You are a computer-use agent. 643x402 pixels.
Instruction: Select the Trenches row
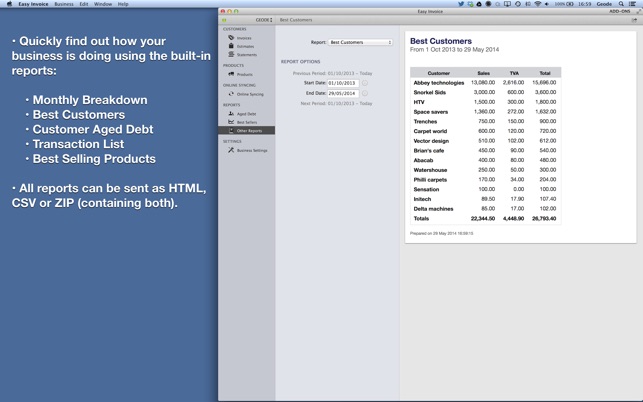click(x=486, y=121)
